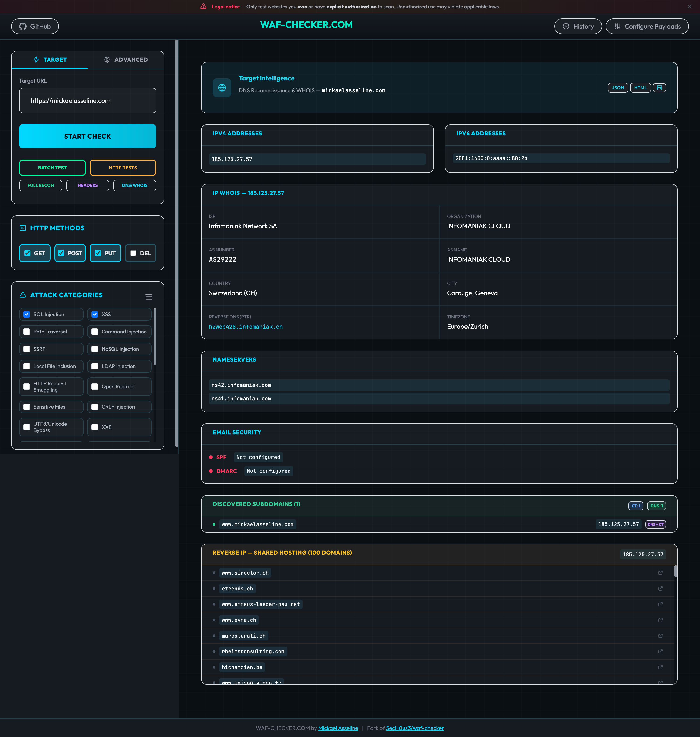Screen dimensions: 700x737
Task: Open the GitHub repository via the GitHub icon
Action: point(22,26)
